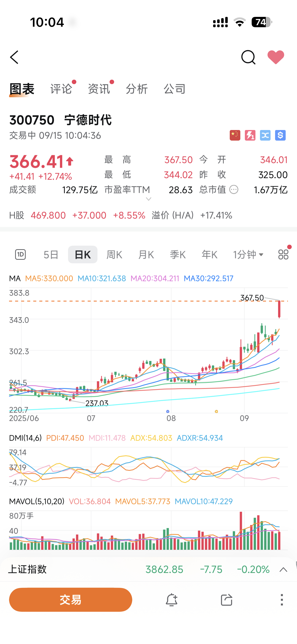Open the 上证指数 index bar
297x644 pixels.
pos(148,569)
